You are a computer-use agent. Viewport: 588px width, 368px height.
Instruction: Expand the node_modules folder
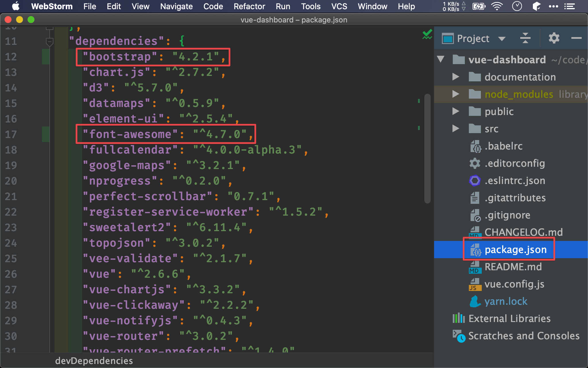point(456,94)
